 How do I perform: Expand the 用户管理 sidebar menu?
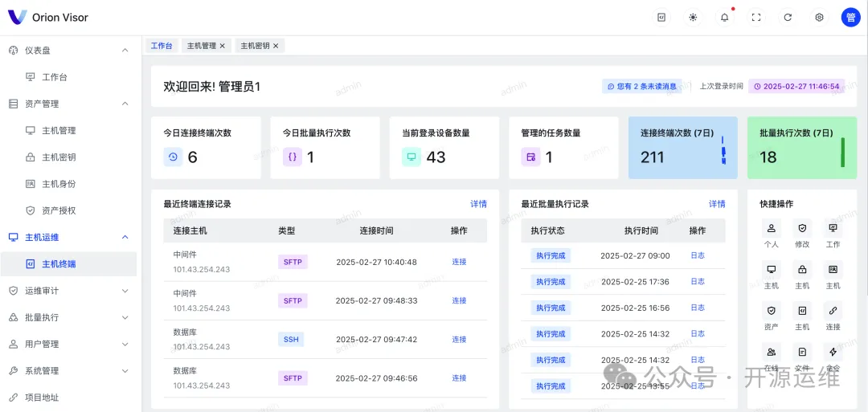pyautogui.click(x=125, y=344)
